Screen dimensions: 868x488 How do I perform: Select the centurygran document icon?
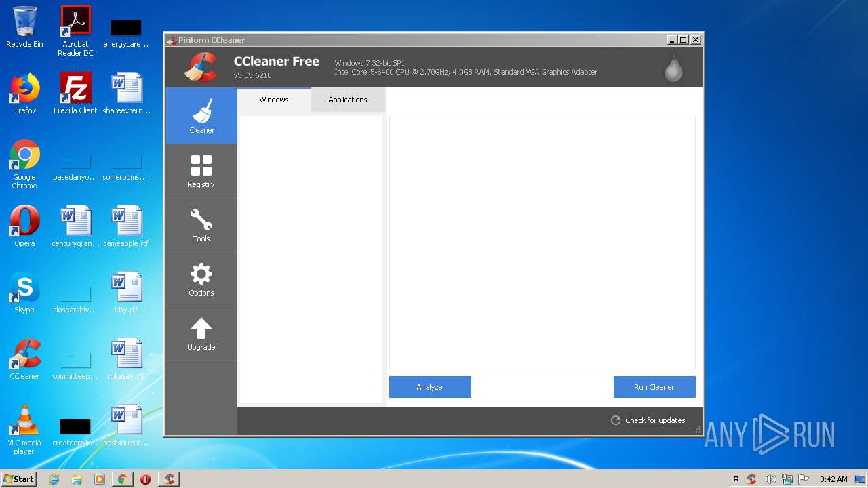[x=75, y=226]
